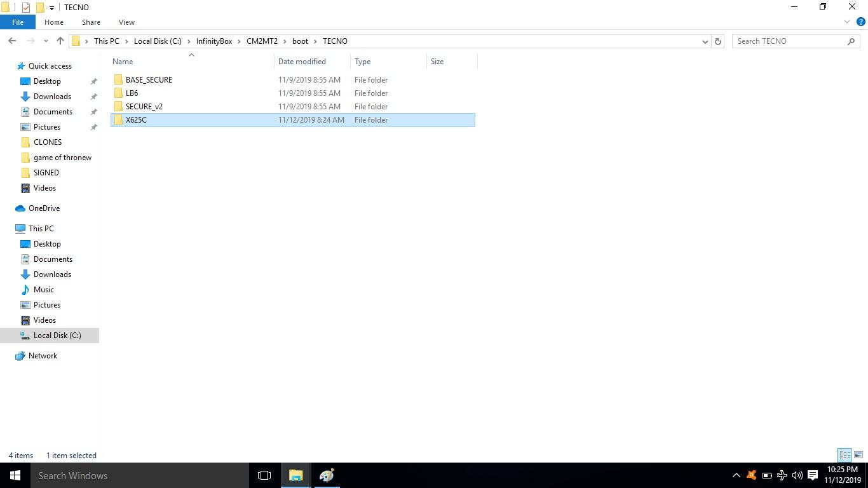This screenshot has width=868, height=488.
Task: Click the Search TECNO input field
Action: pyautogui.click(x=790, y=41)
